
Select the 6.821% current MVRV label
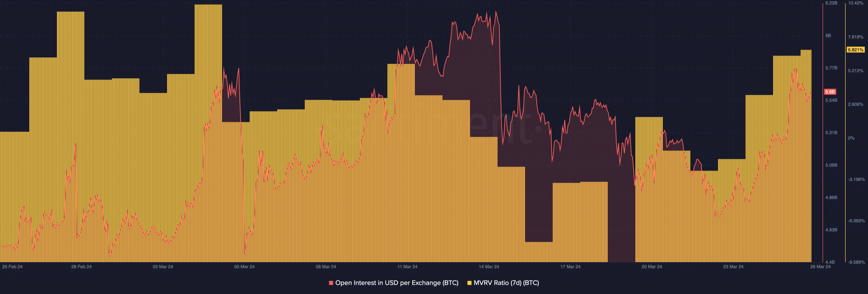click(x=855, y=50)
